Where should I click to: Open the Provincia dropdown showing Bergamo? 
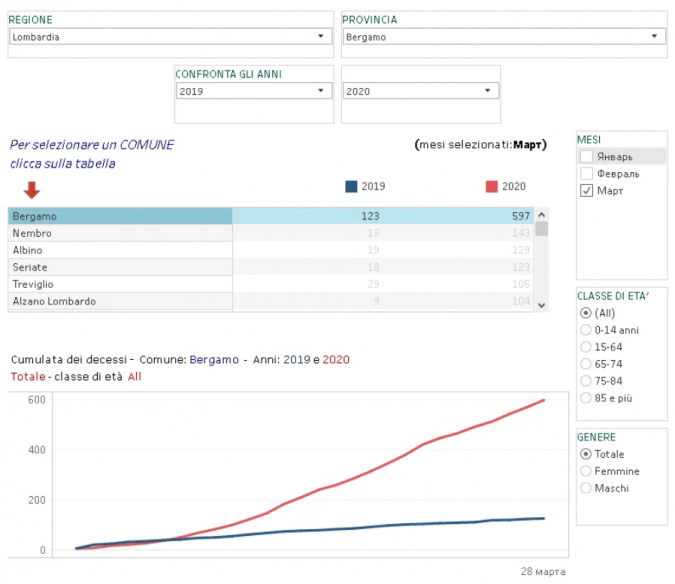(x=503, y=37)
